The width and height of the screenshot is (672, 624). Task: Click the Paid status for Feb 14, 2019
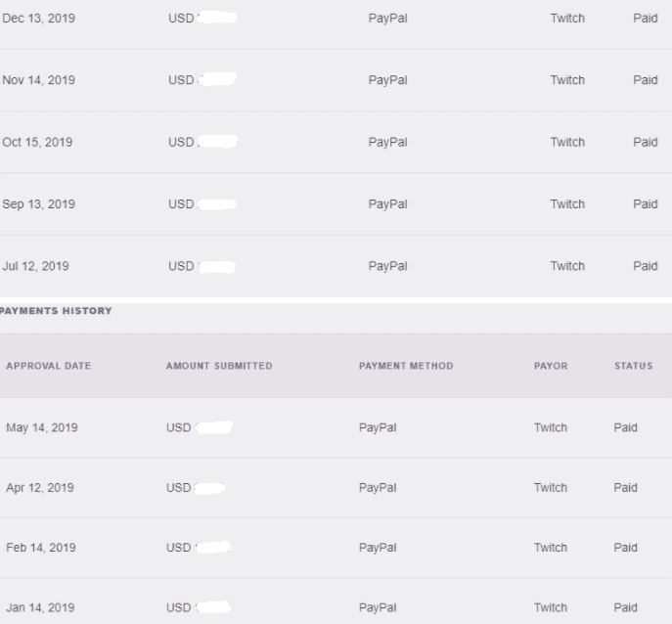click(625, 547)
